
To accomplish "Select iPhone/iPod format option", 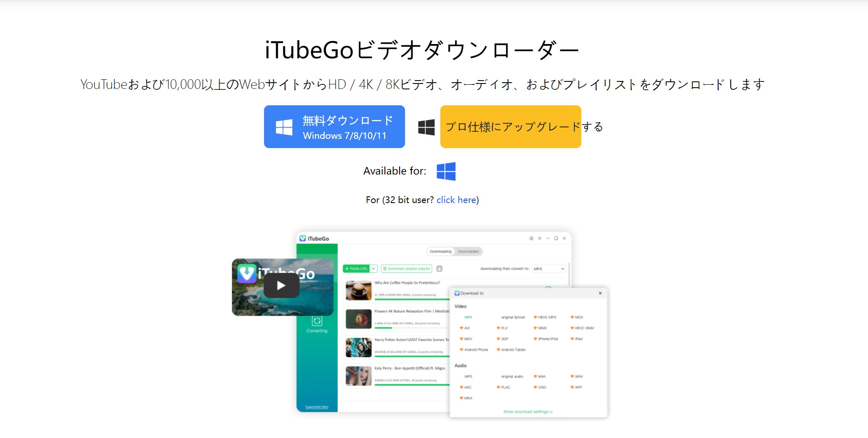I will [546, 339].
